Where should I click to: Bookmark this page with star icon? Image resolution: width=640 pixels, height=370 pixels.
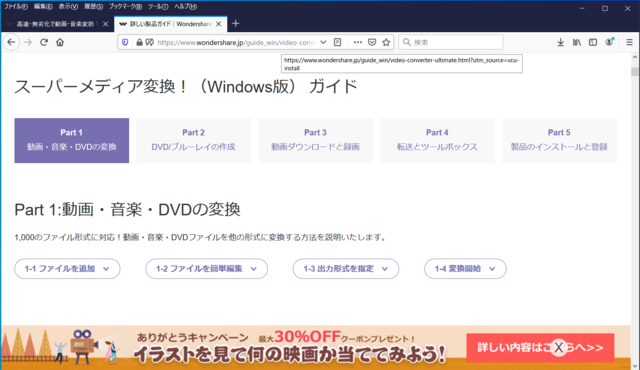click(x=386, y=42)
